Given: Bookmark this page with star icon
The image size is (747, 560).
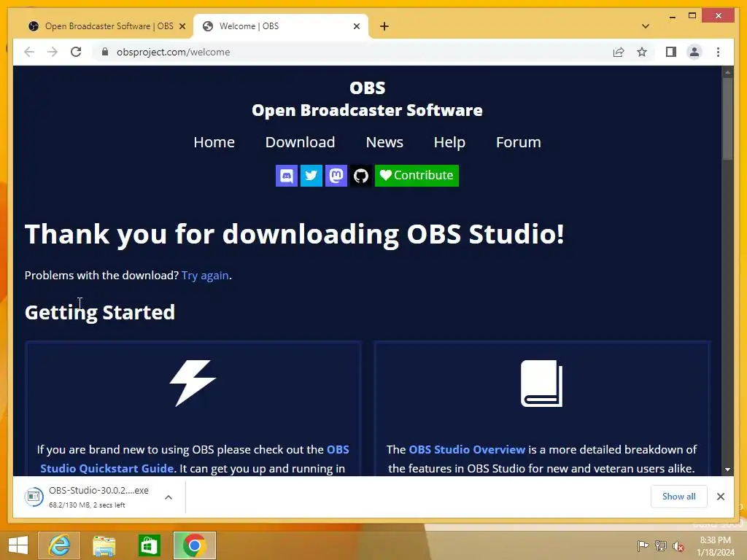Looking at the screenshot, I should click(x=642, y=52).
